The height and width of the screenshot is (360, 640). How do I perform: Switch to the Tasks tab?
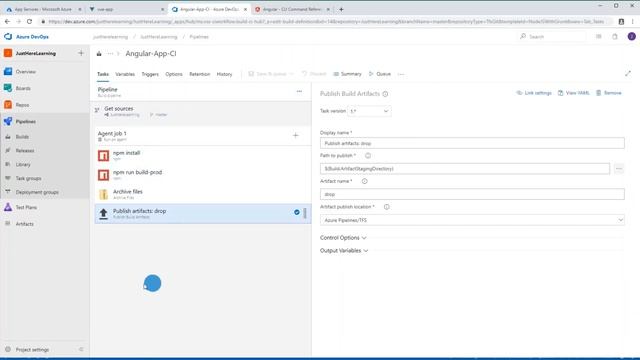click(x=103, y=74)
